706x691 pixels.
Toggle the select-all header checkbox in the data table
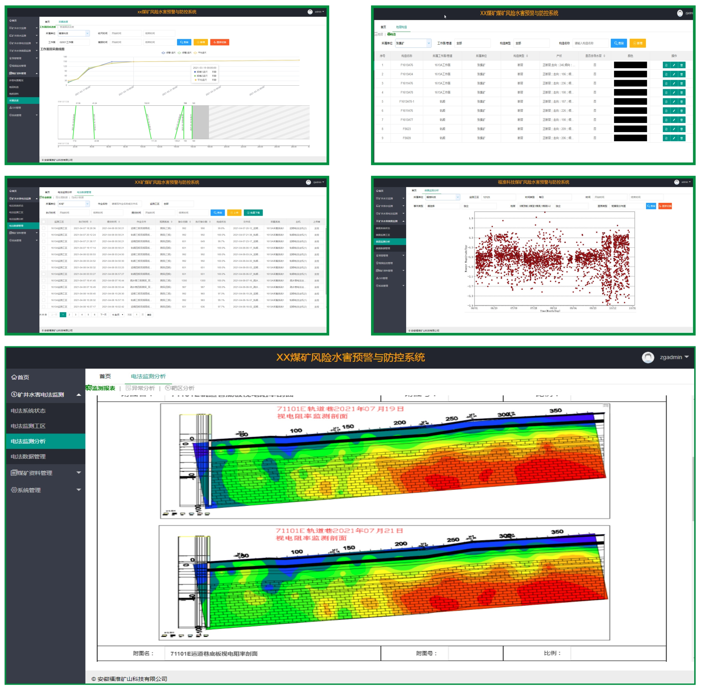pos(43,221)
